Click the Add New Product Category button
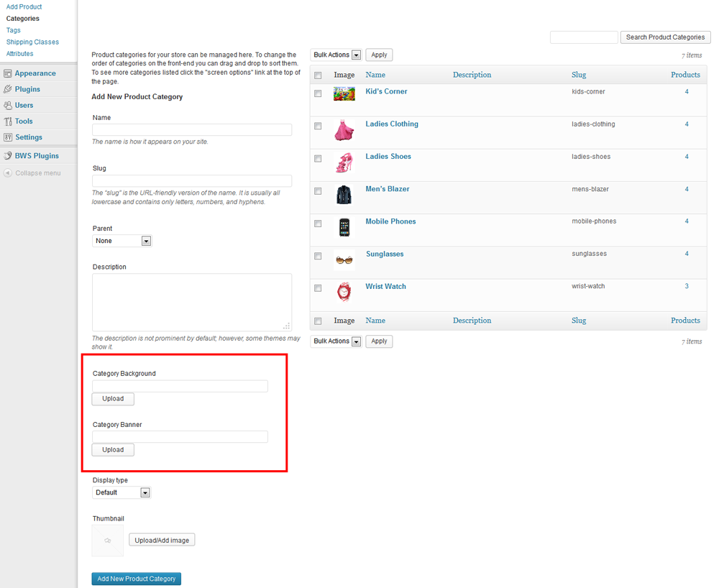The image size is (719, 588). [x=136, y=579]
